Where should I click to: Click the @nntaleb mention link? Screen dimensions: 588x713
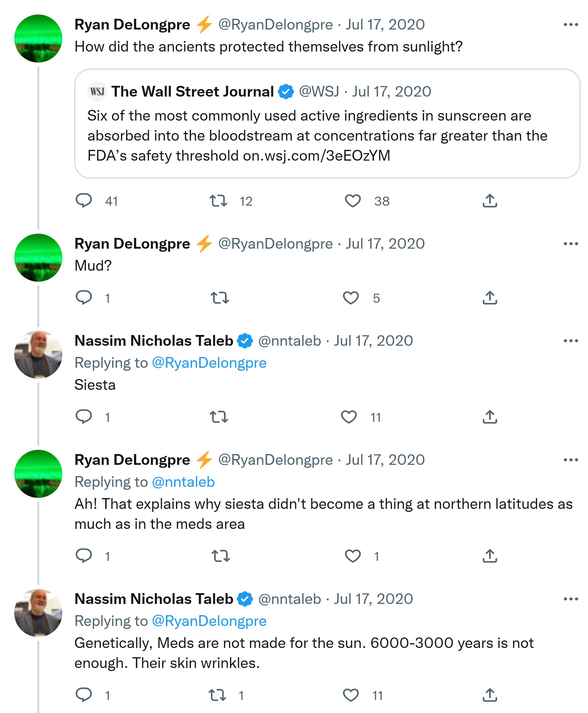pos(183,482)
